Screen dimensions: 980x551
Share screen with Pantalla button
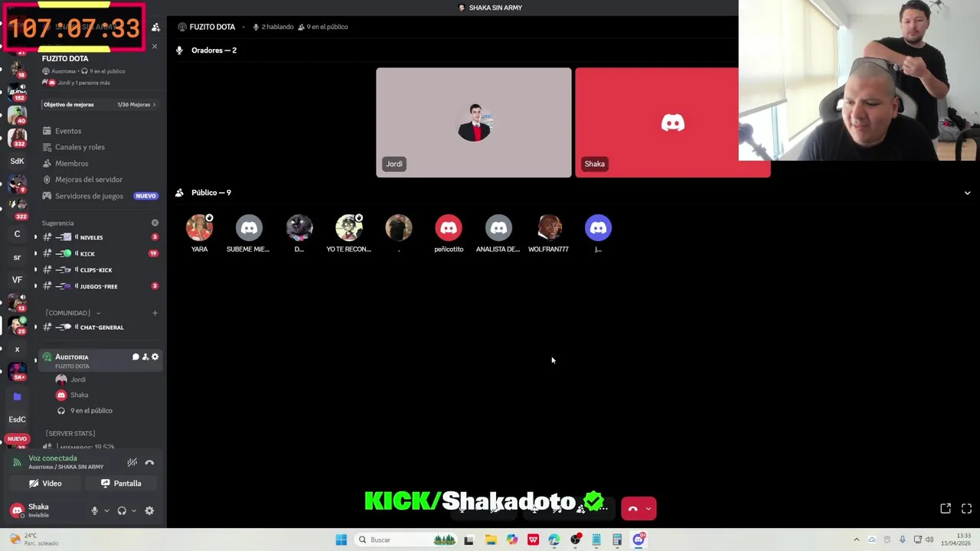click(122, 484)
